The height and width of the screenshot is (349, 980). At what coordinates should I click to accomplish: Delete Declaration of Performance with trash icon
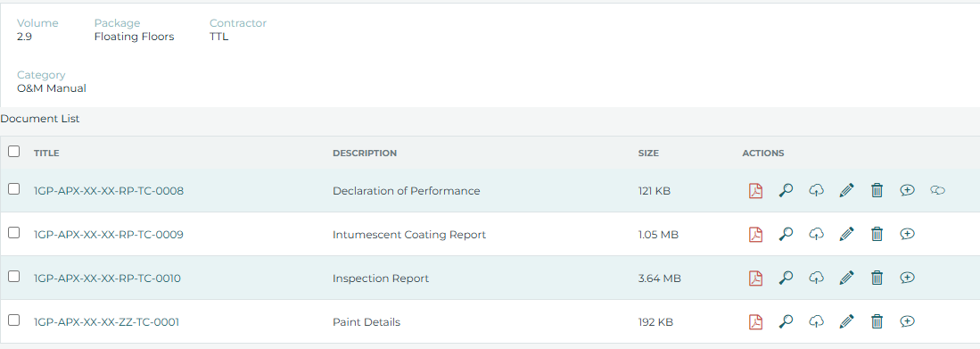[877, 191]
